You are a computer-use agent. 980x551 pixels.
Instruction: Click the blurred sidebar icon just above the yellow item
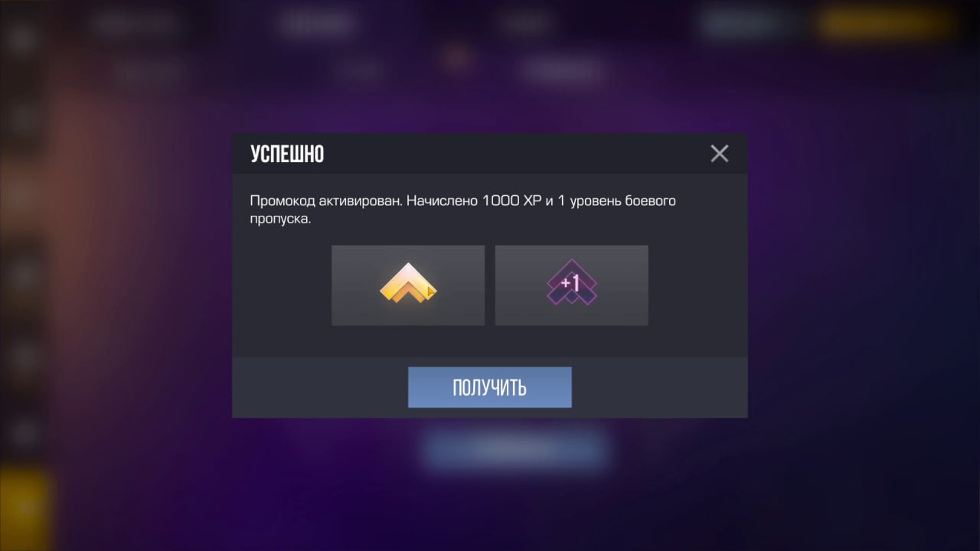24,433
